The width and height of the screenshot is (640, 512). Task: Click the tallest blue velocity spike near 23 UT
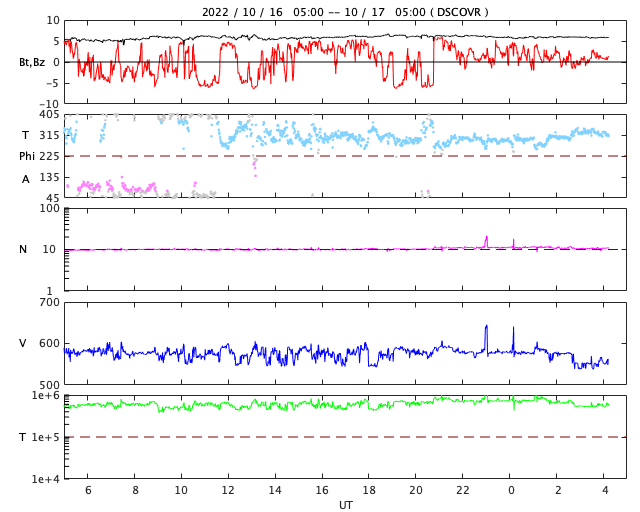[x=486, y=338]
